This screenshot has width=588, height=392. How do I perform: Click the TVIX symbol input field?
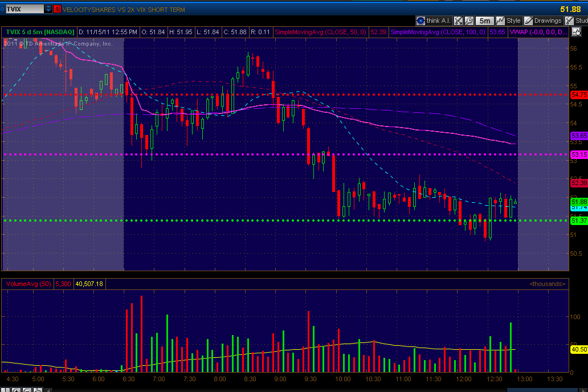(24, 9)
